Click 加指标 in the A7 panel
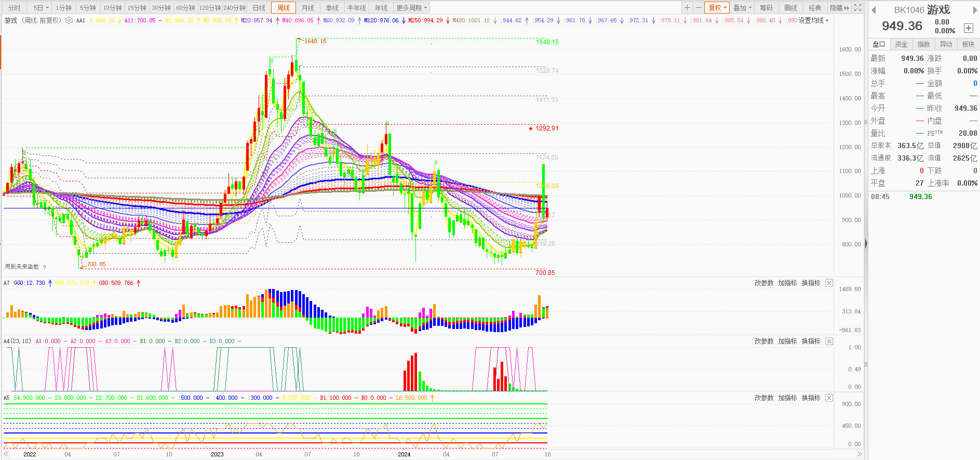980x460 pixels. pyautogui.click(x=787, y=283)
